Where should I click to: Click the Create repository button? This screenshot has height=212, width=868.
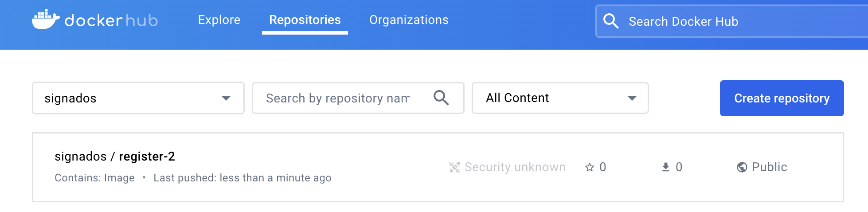[782, 98]
